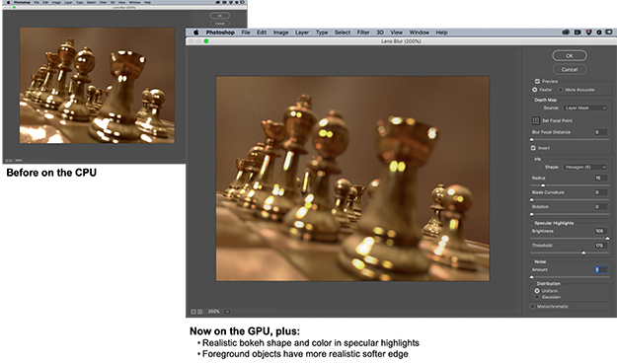This screenshot has height=364, width=617.
Task: Click the Set Focal Point label
Action: click(557, 120)
